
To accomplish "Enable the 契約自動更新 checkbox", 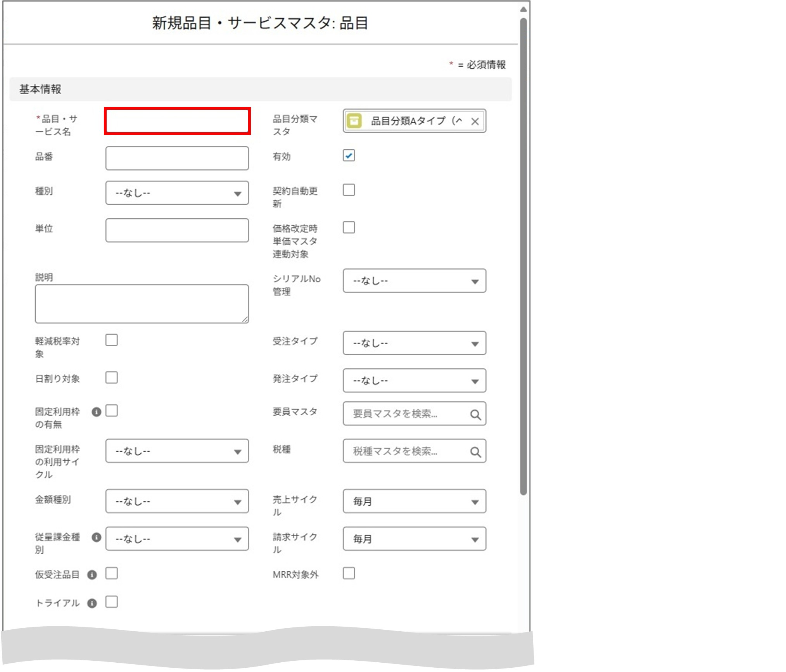I will point(348,190).
